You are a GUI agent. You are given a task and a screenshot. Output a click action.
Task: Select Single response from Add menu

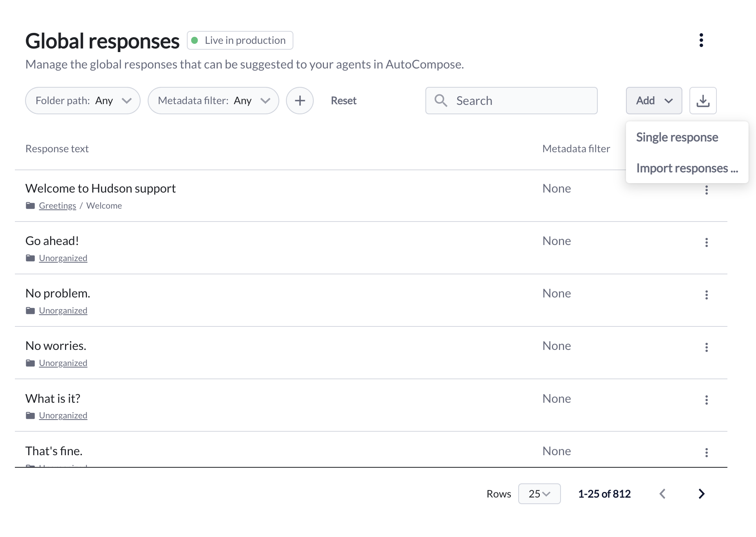point(677,137)
